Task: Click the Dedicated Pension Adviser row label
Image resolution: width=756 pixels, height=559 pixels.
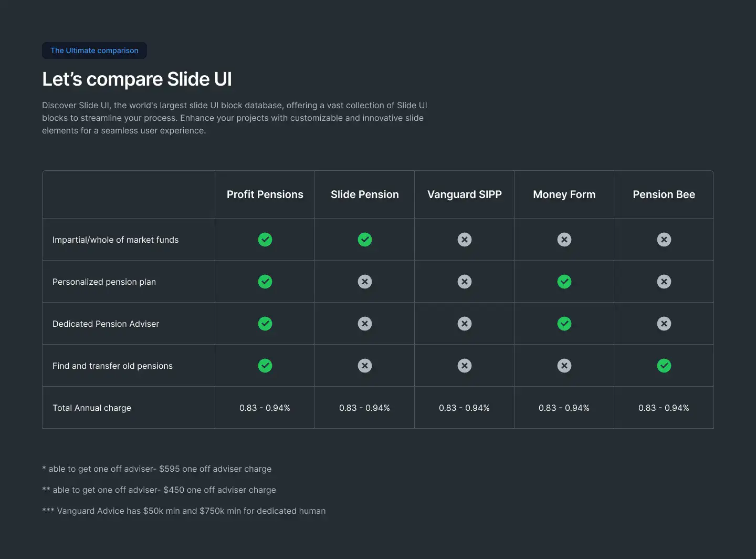Action: coord(106,324)
